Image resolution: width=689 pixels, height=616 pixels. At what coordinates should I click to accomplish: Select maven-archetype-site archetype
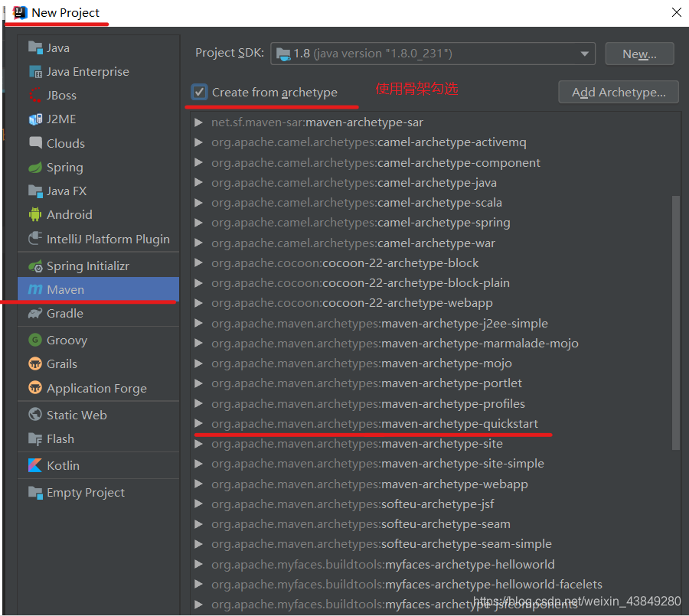(x=357, y=444)
